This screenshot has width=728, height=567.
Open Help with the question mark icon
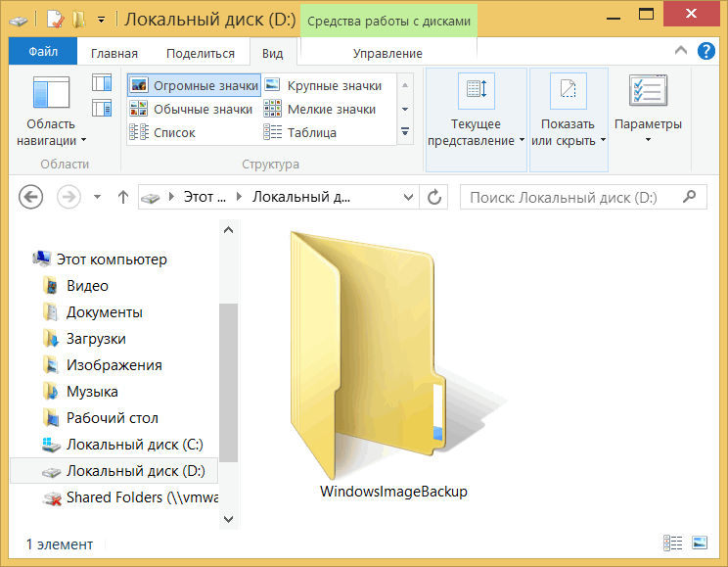pos(706,51)
